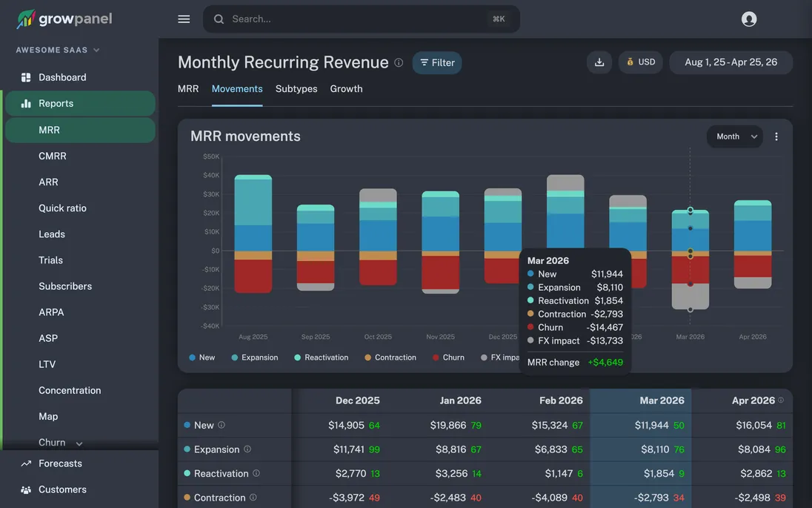Click the Aug 2025 stacked bar

[253, 234]
